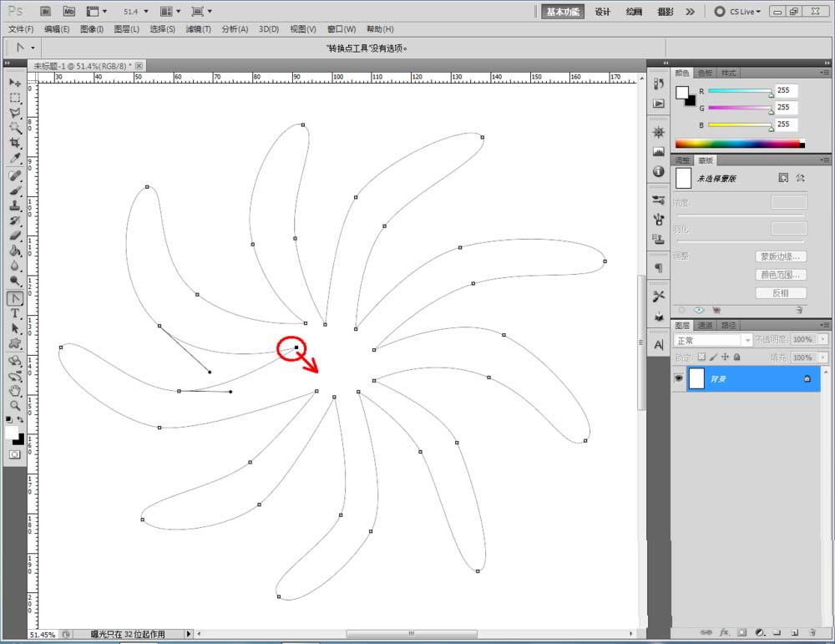The width and height of the screenshot is (835, 644).
Task: Toggle lock transparent pixels in Layers panel
Action: coord(701,357)
